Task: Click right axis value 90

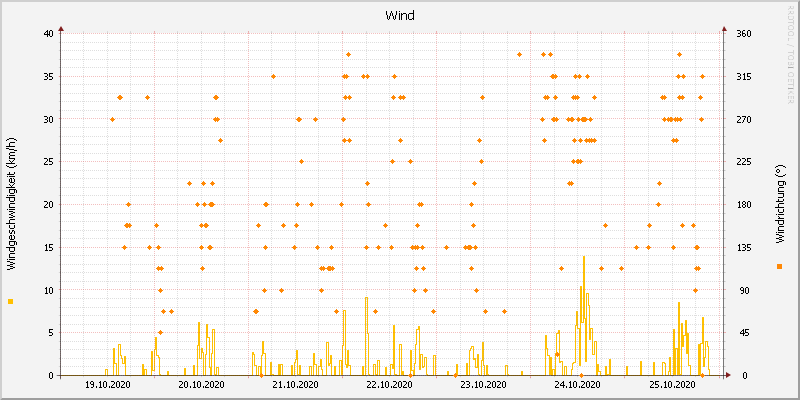Action: (x=746, y=290)
